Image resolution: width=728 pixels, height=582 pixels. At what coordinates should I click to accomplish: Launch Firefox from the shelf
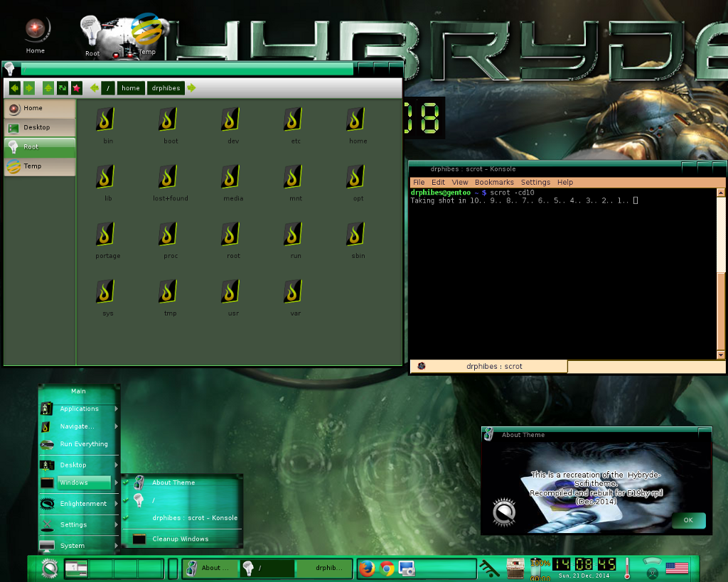tap(367, 568)
